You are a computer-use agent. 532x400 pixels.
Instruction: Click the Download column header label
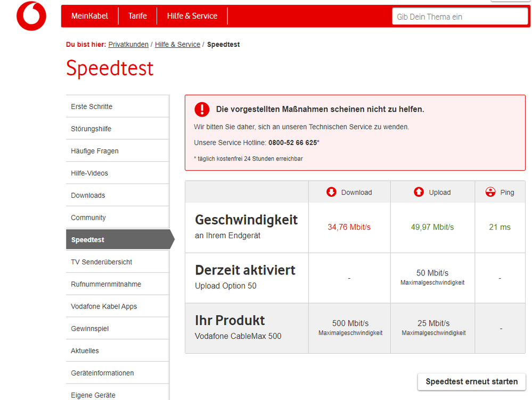point(357,193)
